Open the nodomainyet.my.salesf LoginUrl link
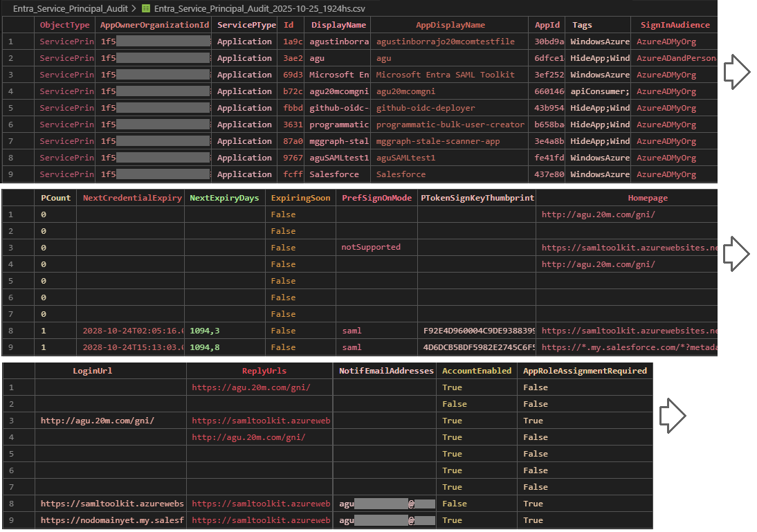 pos(112,520)
